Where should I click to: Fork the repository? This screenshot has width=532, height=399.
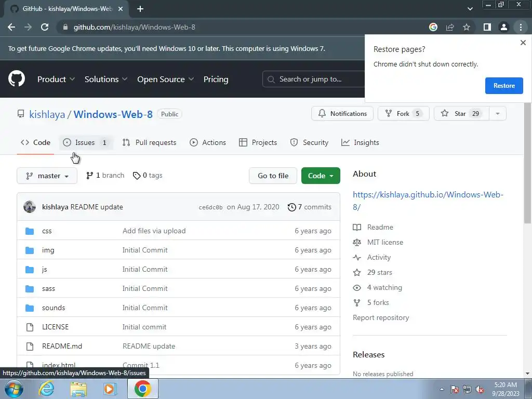tap(403, 113)
